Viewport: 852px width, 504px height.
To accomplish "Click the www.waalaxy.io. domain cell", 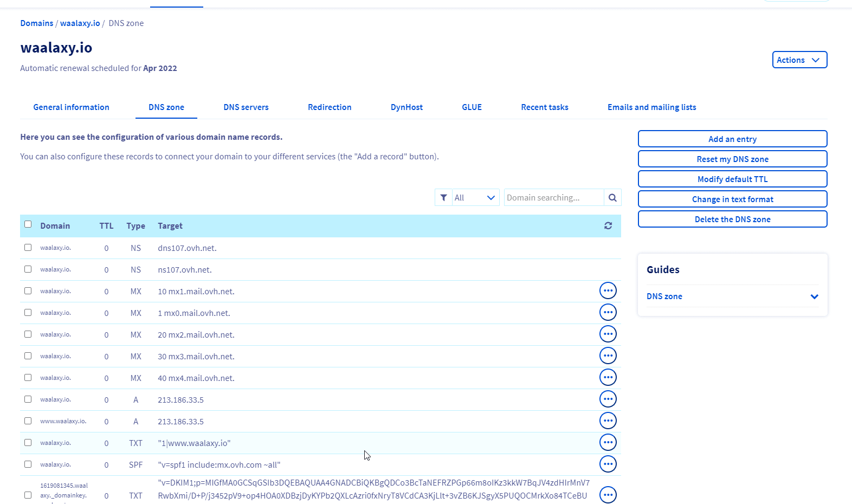I will pos(63,421).
